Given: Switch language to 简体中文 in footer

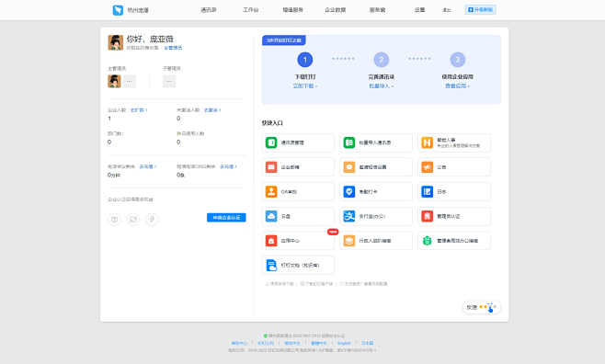Looking at the screenshot, I should coord(292,343).
